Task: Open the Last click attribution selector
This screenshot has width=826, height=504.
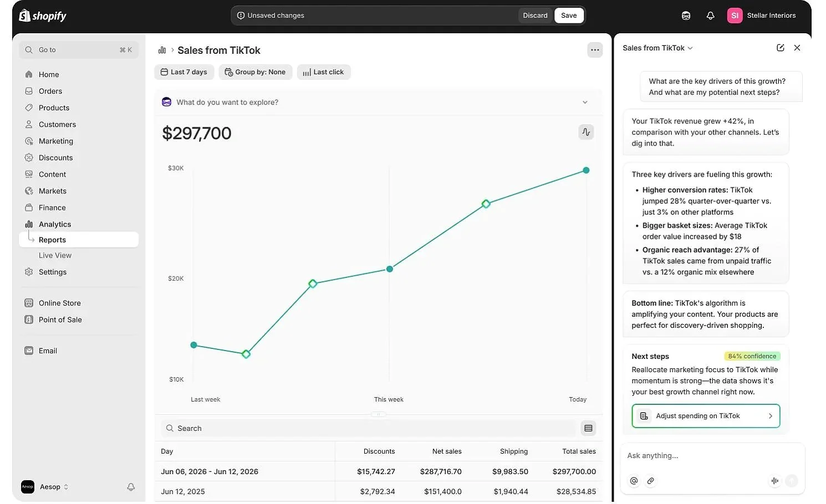Action: point(324,72)
